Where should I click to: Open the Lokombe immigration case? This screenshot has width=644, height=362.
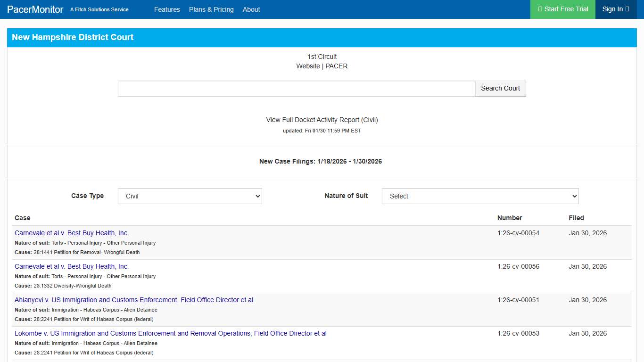click(x=171, y=333)
